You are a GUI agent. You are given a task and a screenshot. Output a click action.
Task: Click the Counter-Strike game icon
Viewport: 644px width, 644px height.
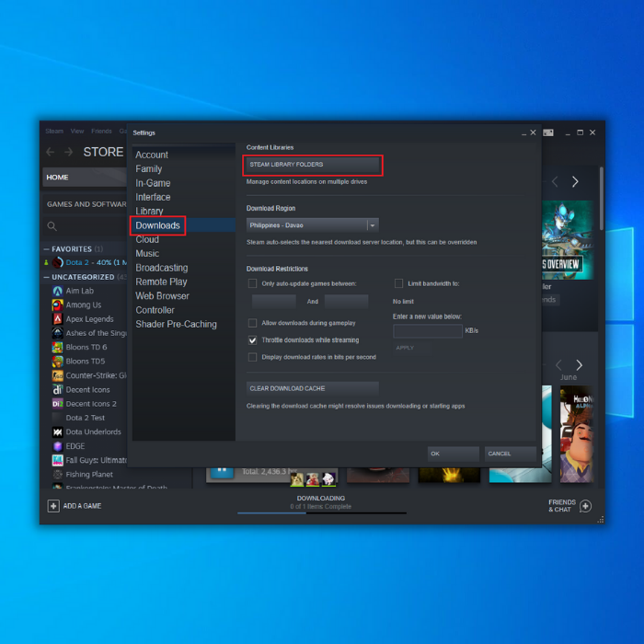[x=57, y=375]
